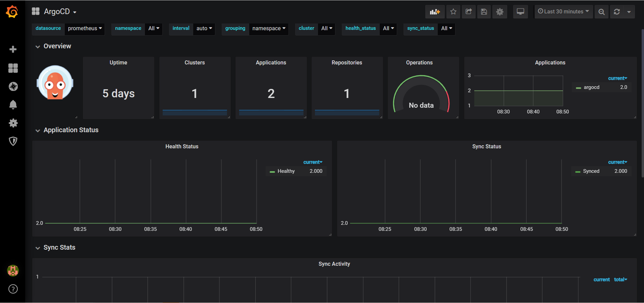
Task: Open the Explore compass icon in sidebar
Action: (13, 87)
